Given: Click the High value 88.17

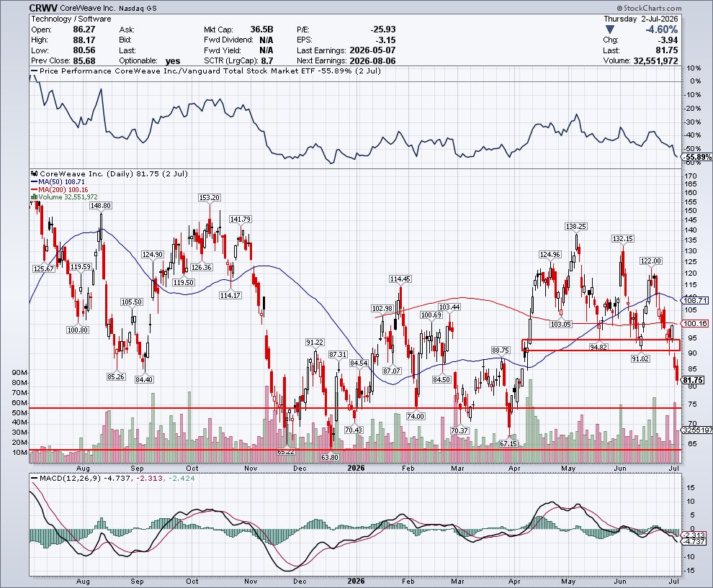Looking at the screenshot, I should (x=84, y=40).
